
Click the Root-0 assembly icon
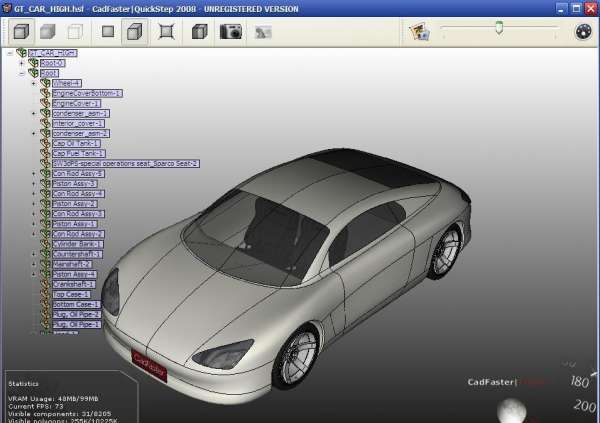pyautogui.click(x=33, y=63)
